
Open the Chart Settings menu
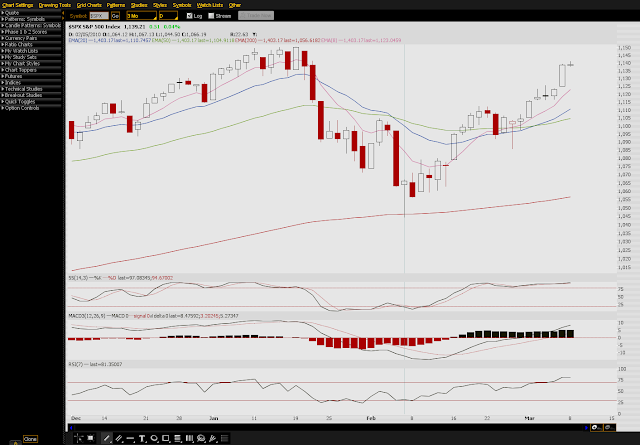pos(18,5)
